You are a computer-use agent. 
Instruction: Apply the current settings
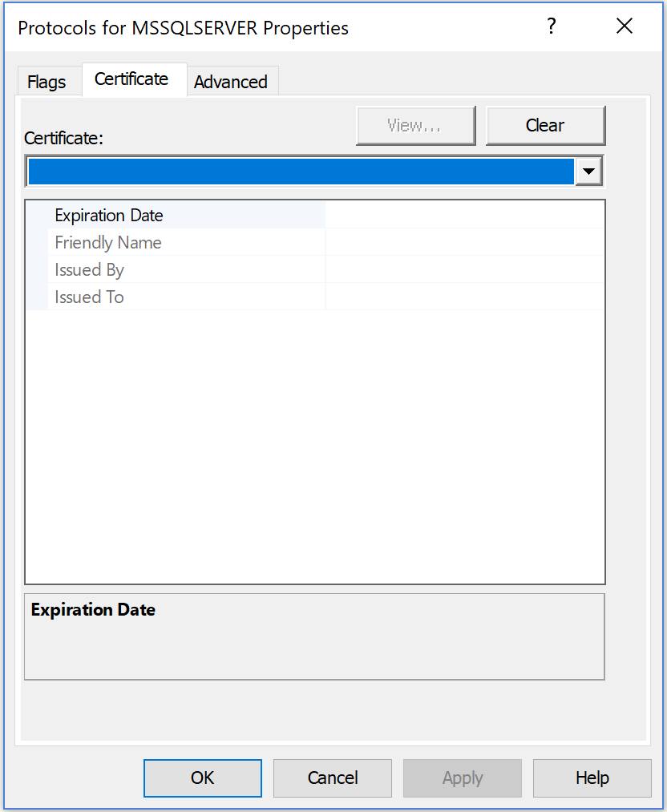(462, 778)
